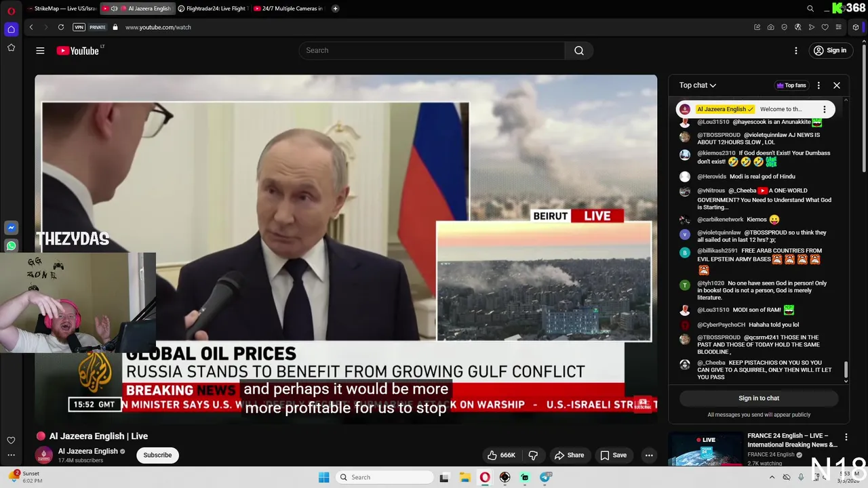Open Telegram from the taskbar
Viewport: 868px width, 488px height.
coord(546,477)
